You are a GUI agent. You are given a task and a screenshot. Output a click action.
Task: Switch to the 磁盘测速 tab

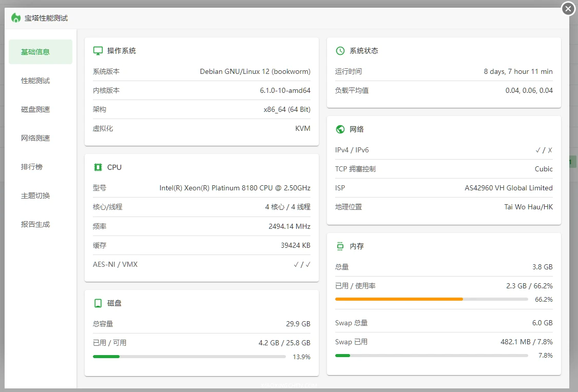click(x=35, y=109)
